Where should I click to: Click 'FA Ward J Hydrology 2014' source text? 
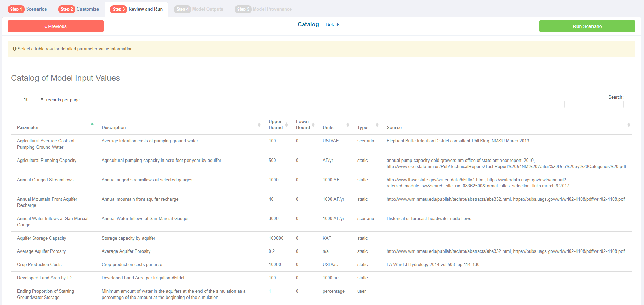point(433,265)
